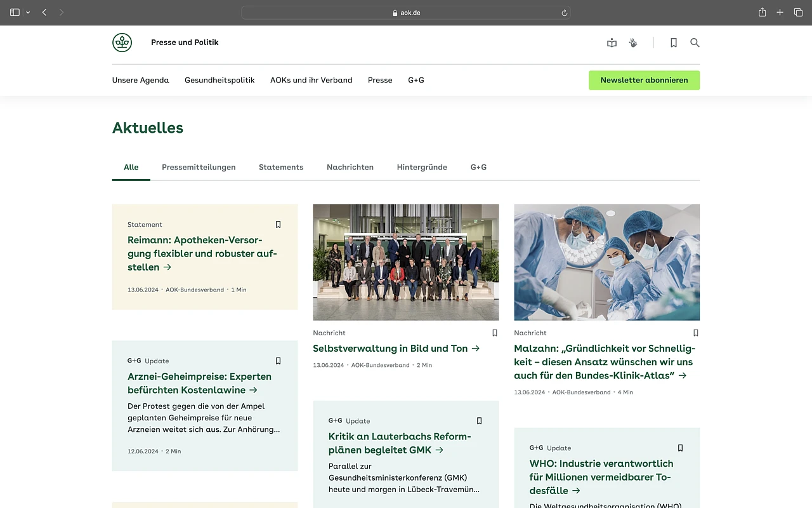Reload page in Safari address bar
This screenshot has width=812, height=508.
(x=564, y=13)
